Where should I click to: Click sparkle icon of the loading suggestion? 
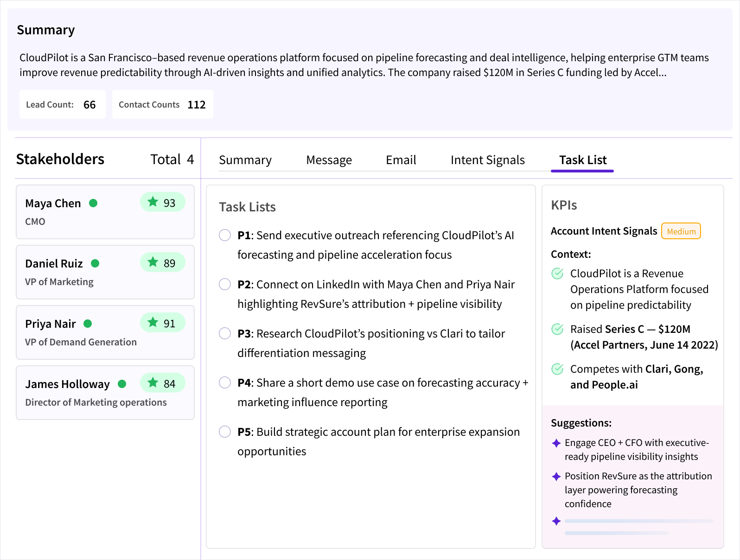[x=556, y=521]
